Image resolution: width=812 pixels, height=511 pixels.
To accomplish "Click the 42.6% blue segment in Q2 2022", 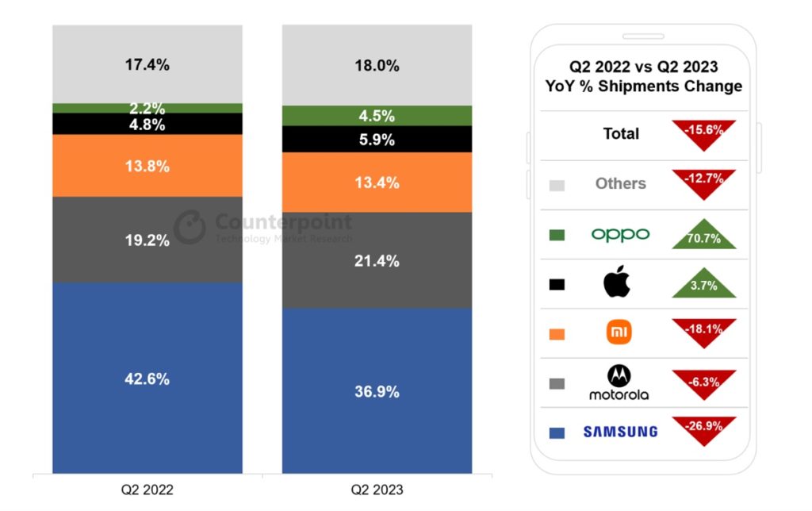I will (147, 378).
